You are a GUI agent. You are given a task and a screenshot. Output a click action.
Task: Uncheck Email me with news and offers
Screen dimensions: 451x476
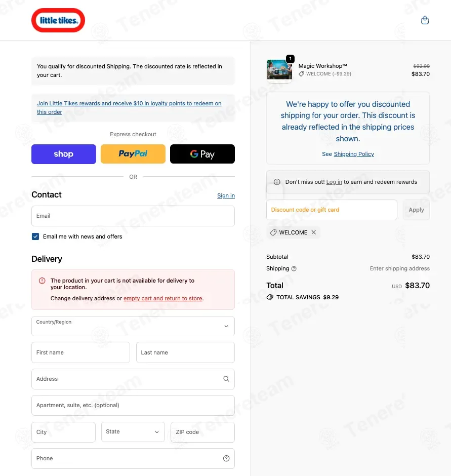(x=35, y=236)
